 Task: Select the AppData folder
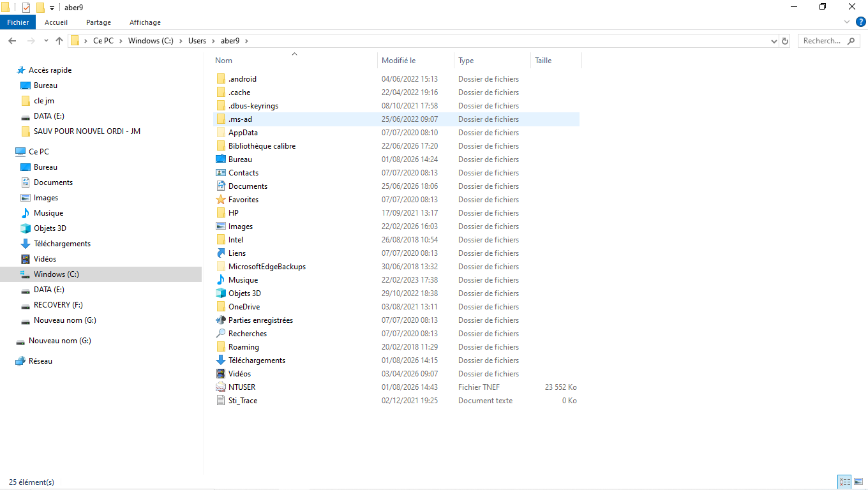pos(243,133)
